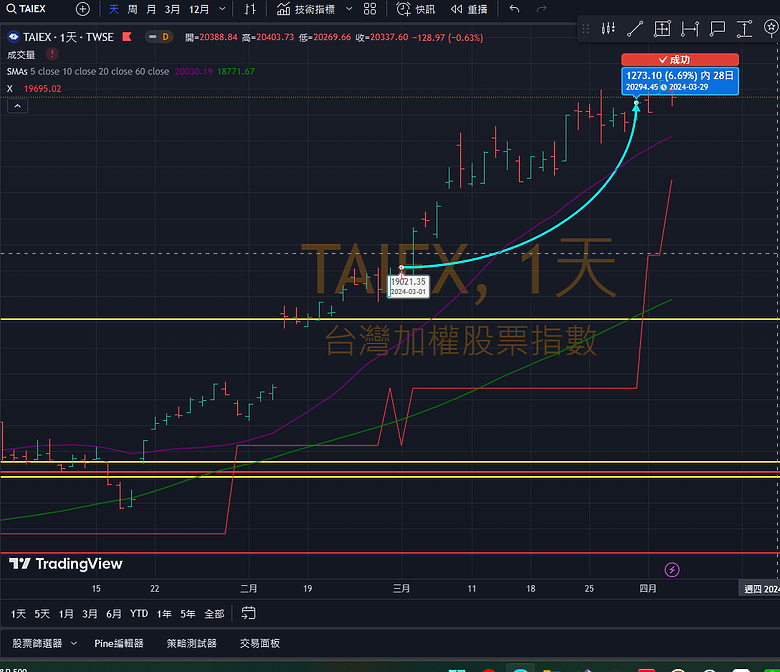Set range to 6月
Viewport: 780px width, 672px height.
click(114, 614)
